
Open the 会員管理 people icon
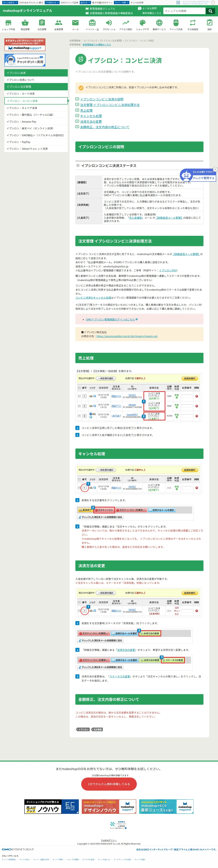click(x=59, y=23)
